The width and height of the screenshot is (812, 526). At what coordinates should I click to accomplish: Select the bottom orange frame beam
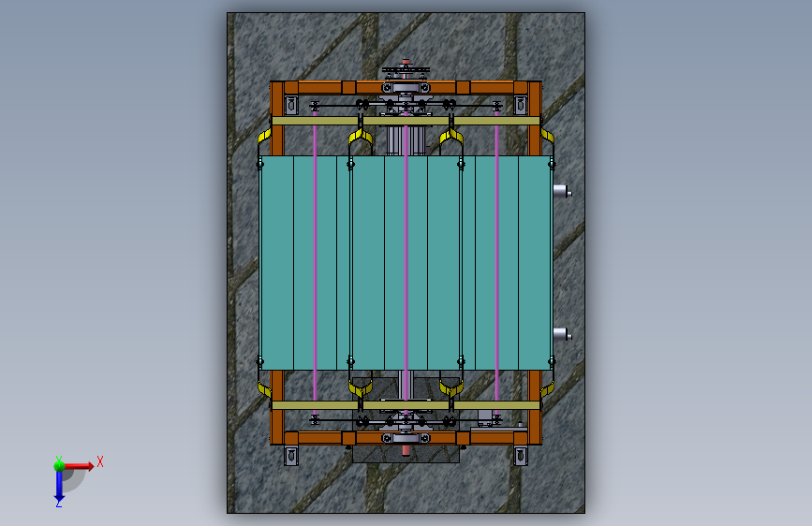[x=406, y=438]
